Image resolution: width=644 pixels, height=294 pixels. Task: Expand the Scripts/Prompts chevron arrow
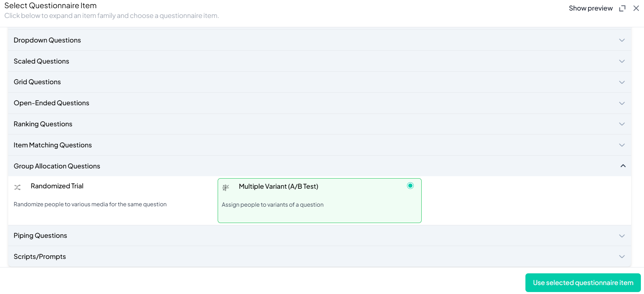click(x=622, y=257)
